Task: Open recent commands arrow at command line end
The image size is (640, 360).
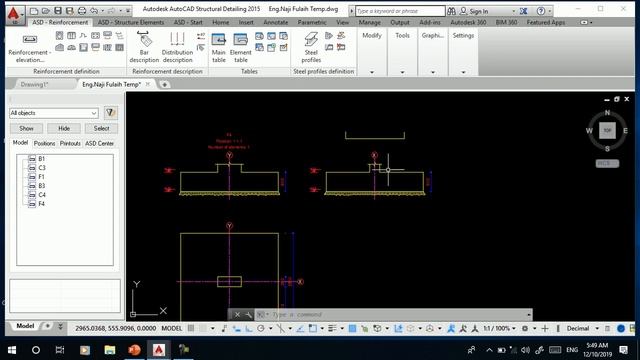Action: [529, 315]
